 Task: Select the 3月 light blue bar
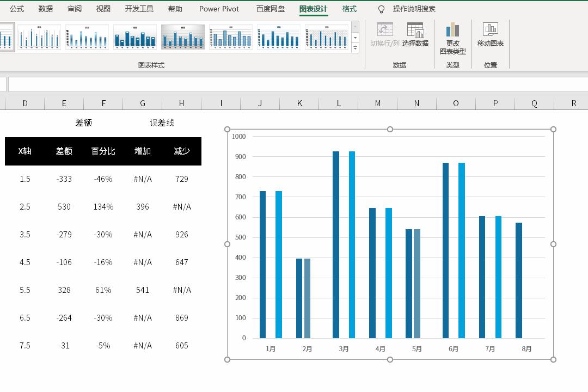(x=352, y=245)
